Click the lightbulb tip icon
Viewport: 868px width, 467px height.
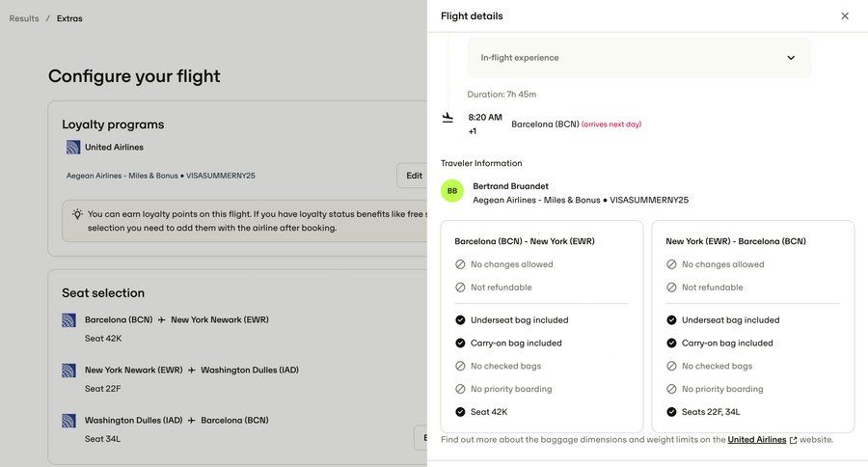[77, 214]
